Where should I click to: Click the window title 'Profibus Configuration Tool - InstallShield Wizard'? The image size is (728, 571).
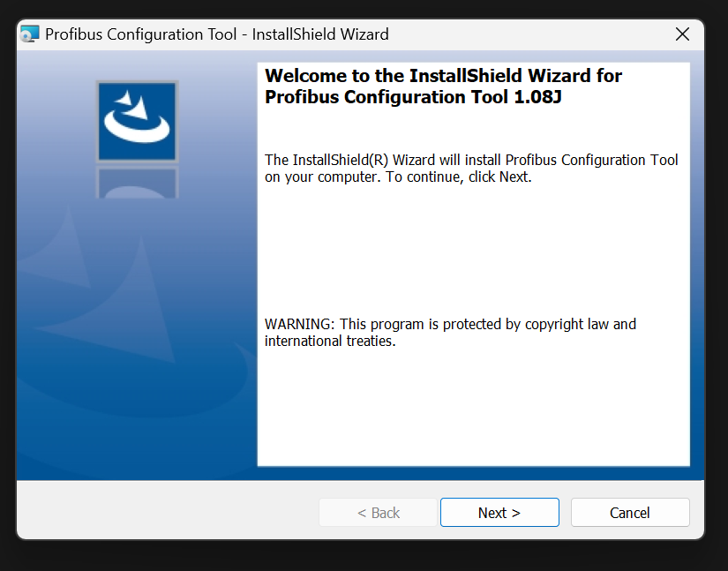[217, 34]
